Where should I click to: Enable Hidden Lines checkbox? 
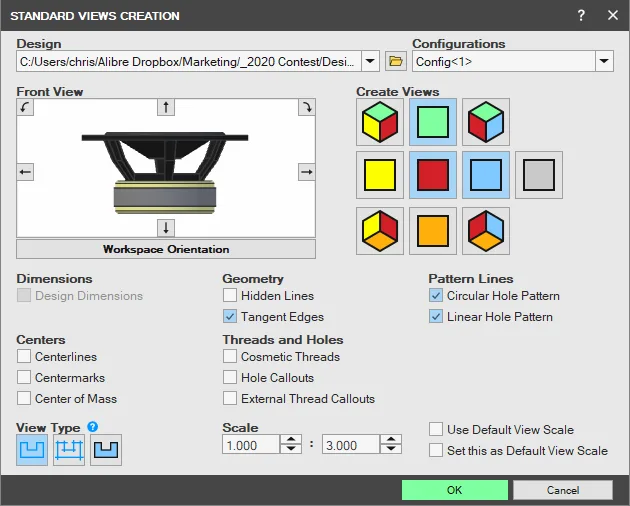click(230, 295)
